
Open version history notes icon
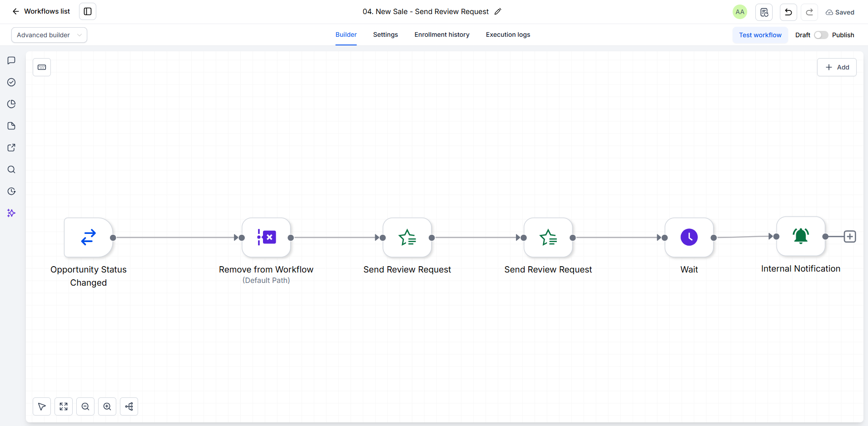(x=764, y=12)
